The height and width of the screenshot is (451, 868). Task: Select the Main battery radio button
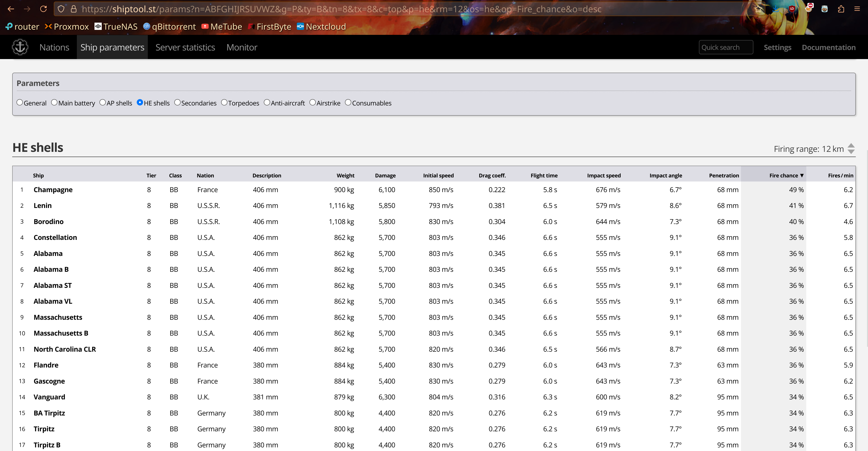(54, 102)
